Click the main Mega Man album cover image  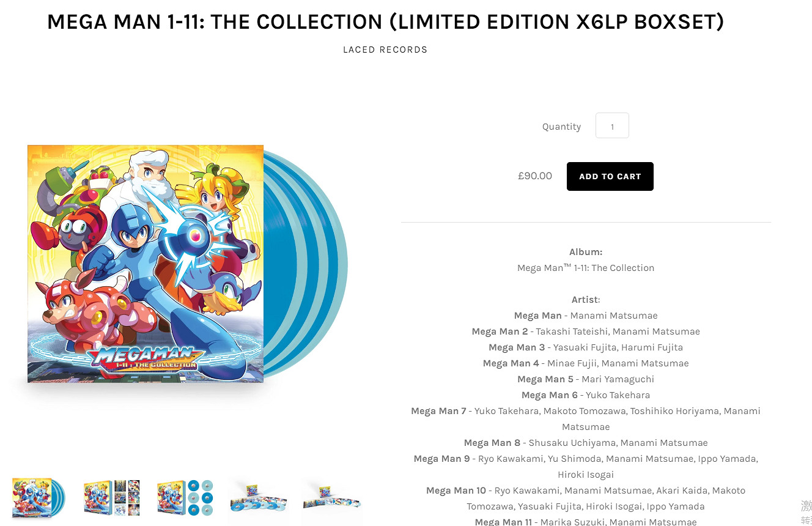click(146, 264)
